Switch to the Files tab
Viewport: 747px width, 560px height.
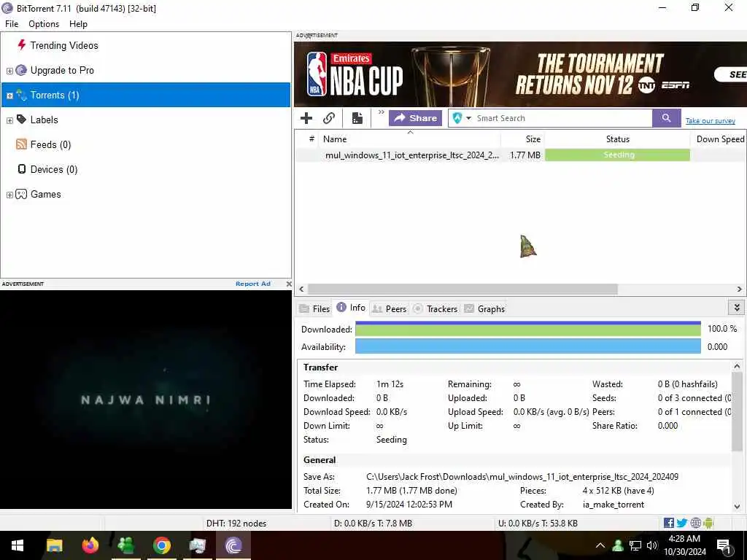point(314,309)
